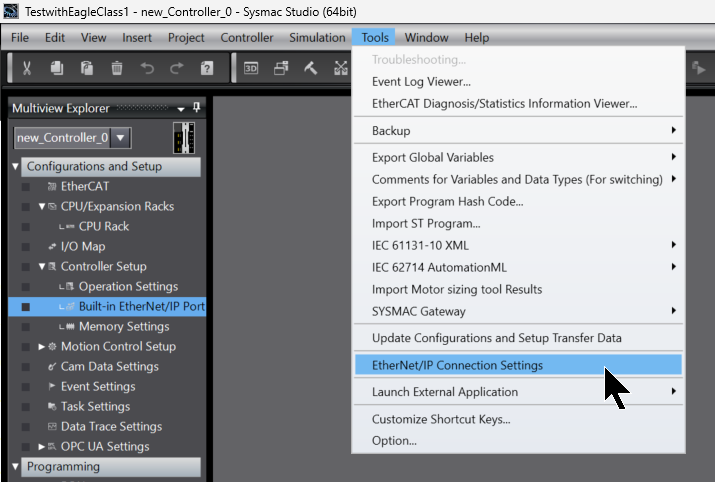Open the Backup submenu
The image size is (715, 482).
518,131
